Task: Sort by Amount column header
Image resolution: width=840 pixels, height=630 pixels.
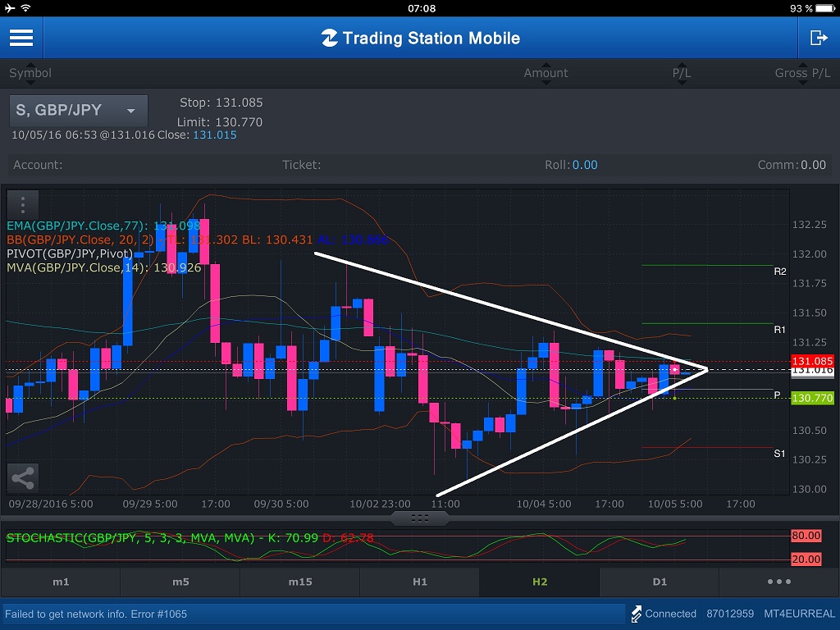Action: [x=546, y=73]
